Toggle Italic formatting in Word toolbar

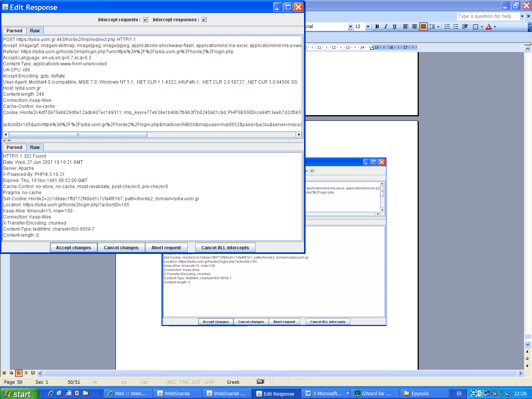pos(386,27)
